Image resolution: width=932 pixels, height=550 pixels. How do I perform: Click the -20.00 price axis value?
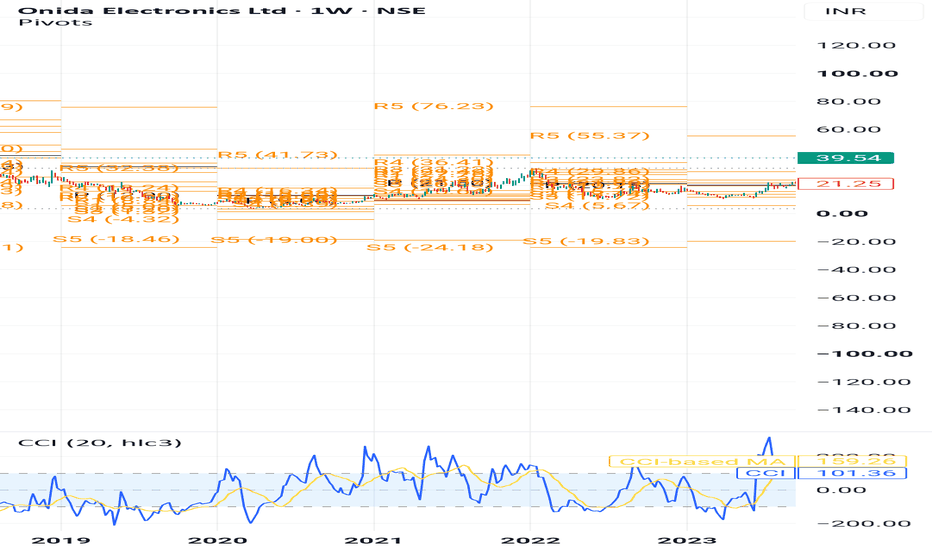coord(857,242)
